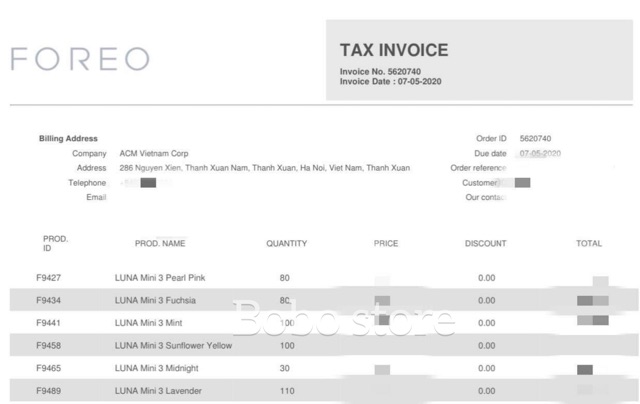Viewport: 640px width, 404px height.
Task: Click the Order ID label
Action: tap(491, 138)
